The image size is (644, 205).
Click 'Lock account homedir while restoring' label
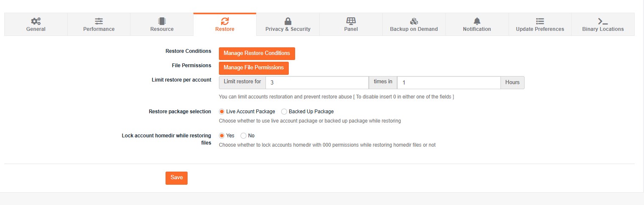pos(166,139)
